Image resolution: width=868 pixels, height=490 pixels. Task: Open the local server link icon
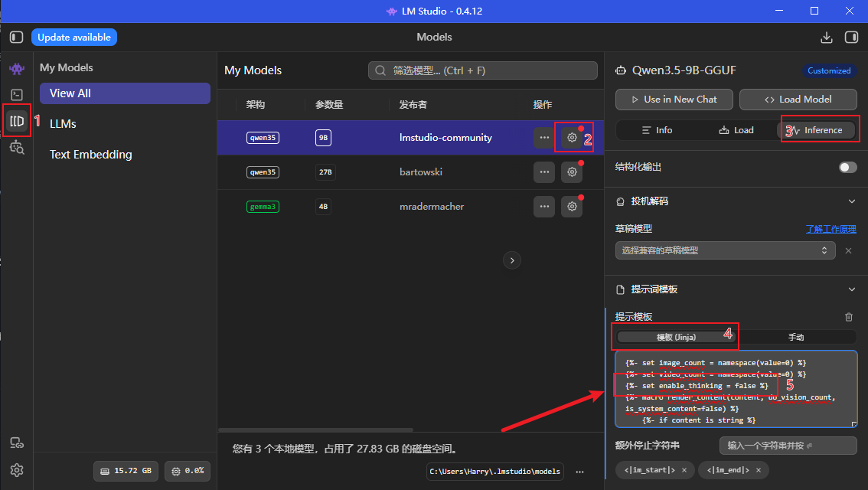click(17, 443)
